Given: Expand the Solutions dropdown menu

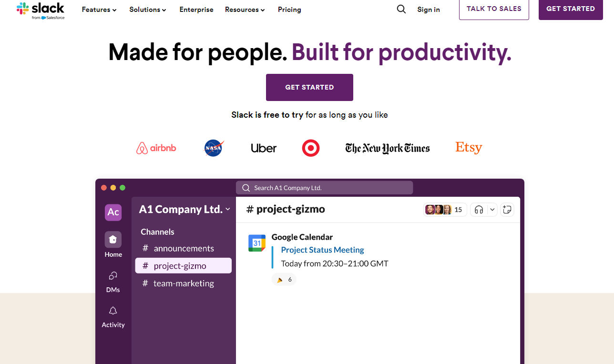Looking at the screenshot, I should click(148, 10).
